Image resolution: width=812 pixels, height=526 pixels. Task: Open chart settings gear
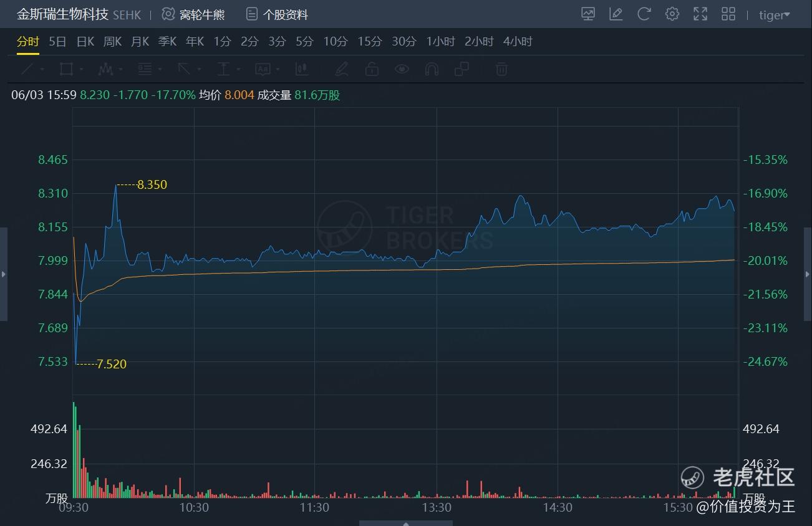pyautogui.click(x=672, y=14)
